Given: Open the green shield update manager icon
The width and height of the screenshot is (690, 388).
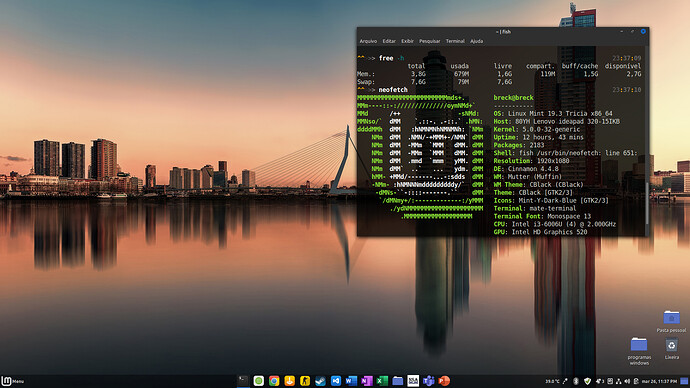Looking at the screenshot, I should tap(587, 381).
